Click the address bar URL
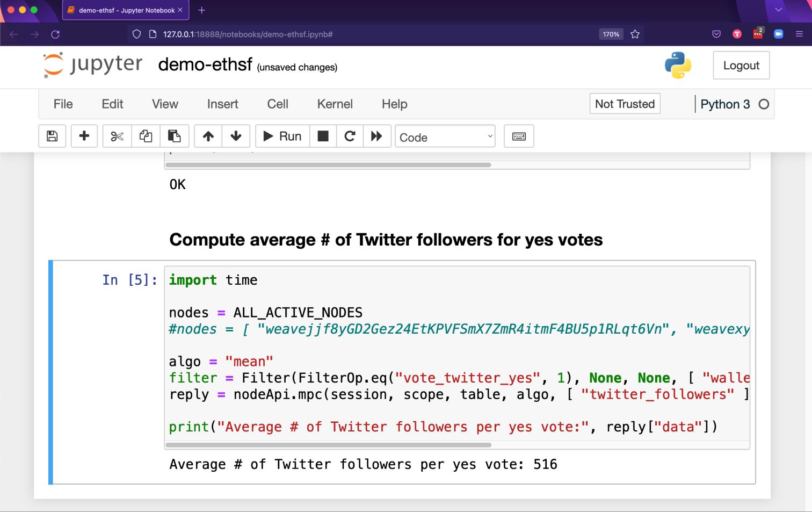Screen dimensions: 812x512 tap(248, 34)
